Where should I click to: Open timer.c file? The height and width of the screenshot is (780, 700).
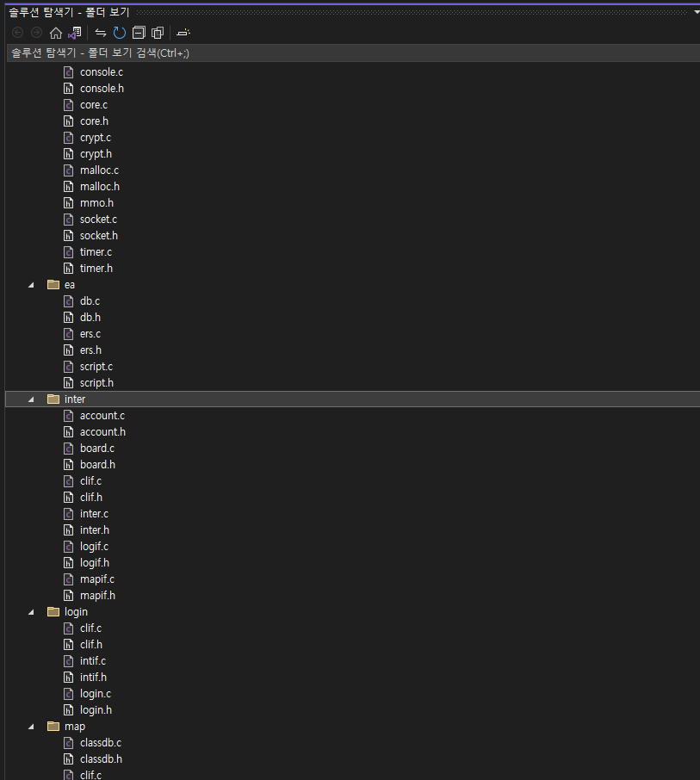tap(96, 252)
